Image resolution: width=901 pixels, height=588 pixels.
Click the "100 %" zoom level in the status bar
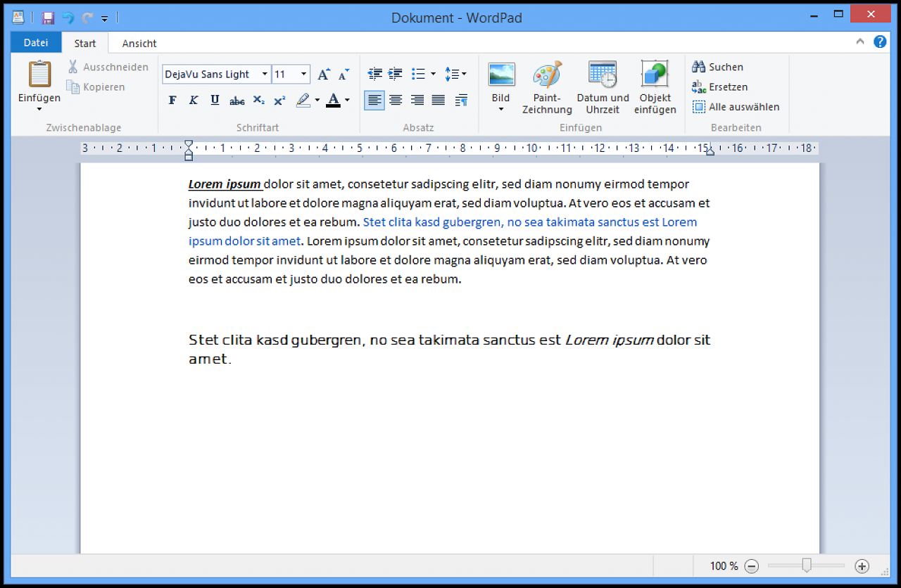coord(724,565)
